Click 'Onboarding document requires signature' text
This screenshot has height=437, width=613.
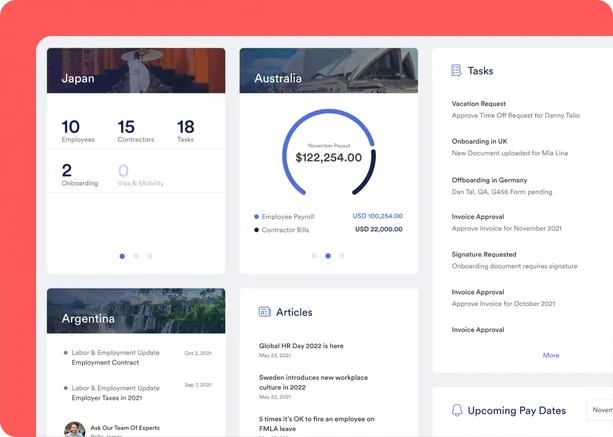tap(514, 266)
